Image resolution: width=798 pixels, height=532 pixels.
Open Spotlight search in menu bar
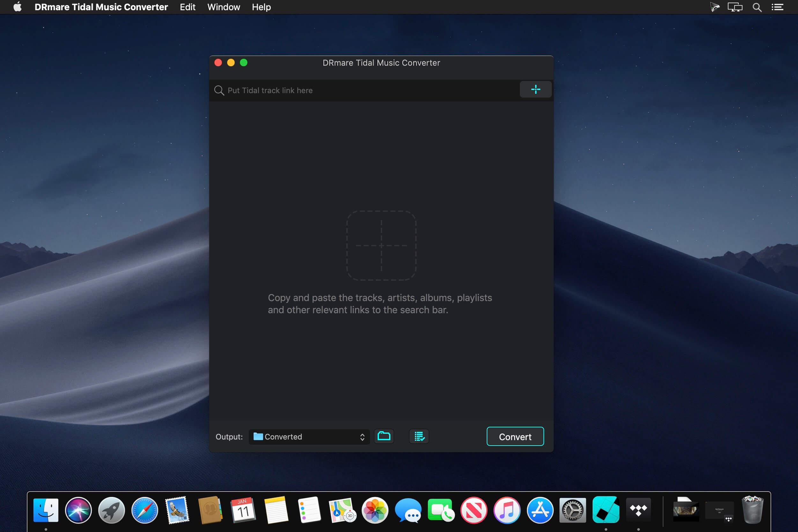[x=757, y=7]
